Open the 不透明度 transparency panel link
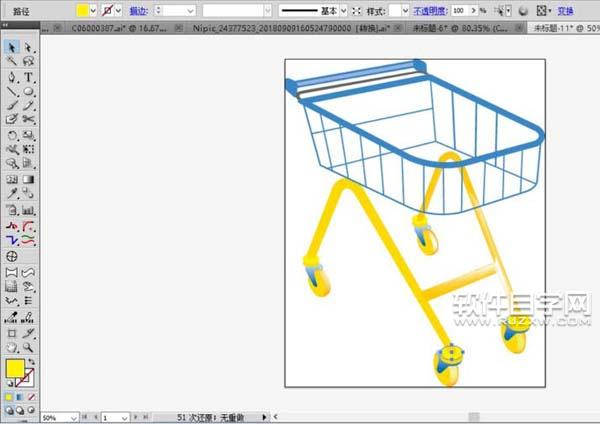The height and width of the screenshot is (424, 600). tap(430, 11)
